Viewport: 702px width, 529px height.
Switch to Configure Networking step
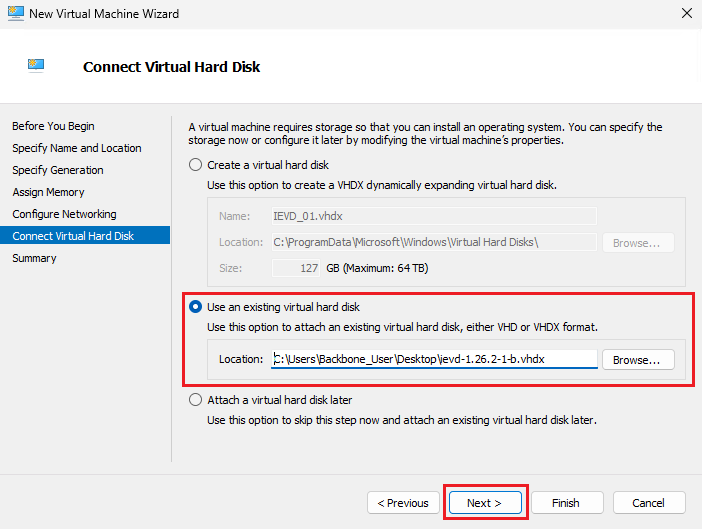pyautogui.click(x=64, y=214)
